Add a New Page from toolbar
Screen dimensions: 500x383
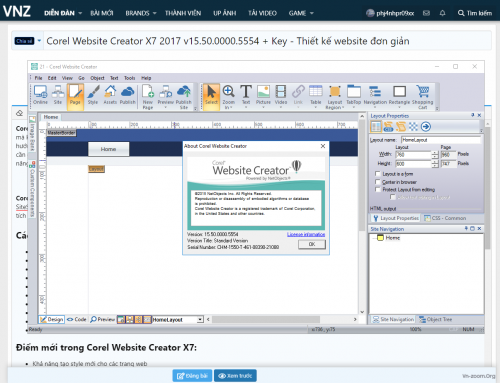[148, 97]
